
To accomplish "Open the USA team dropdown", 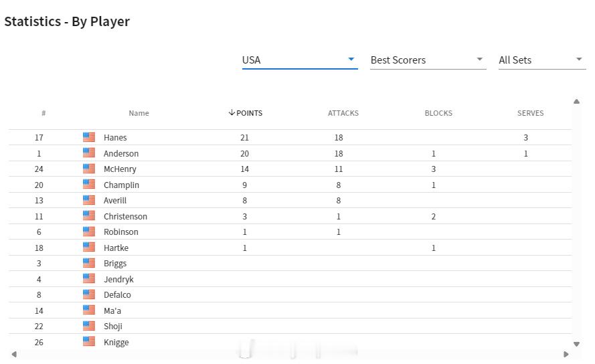I will coord(300,60).
